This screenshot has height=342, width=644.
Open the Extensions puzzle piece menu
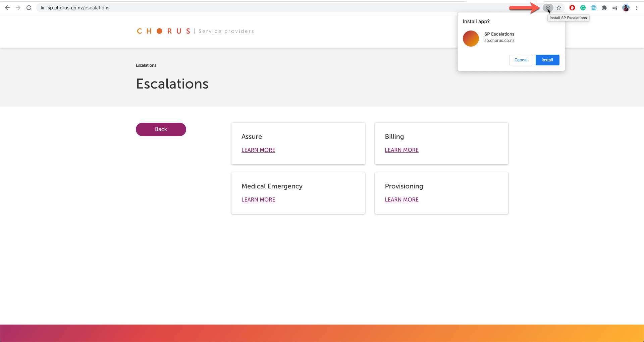point(604,8)
